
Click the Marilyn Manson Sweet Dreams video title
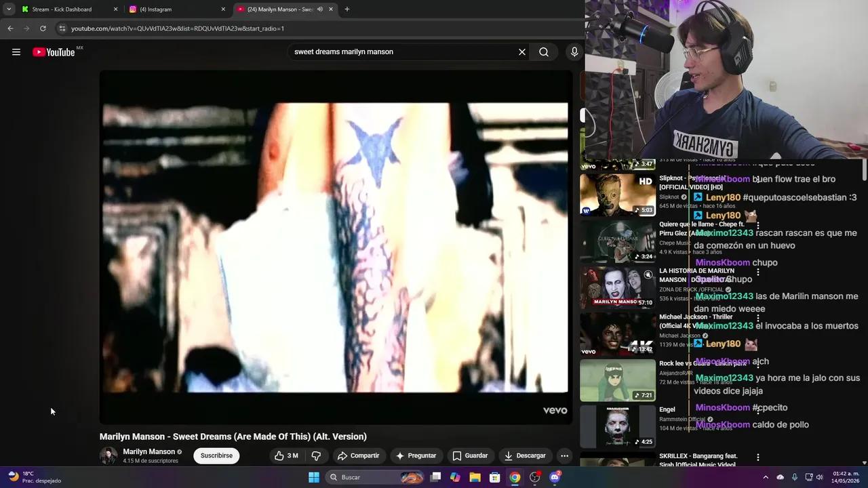pyautogui.click(x=233, y=436)
